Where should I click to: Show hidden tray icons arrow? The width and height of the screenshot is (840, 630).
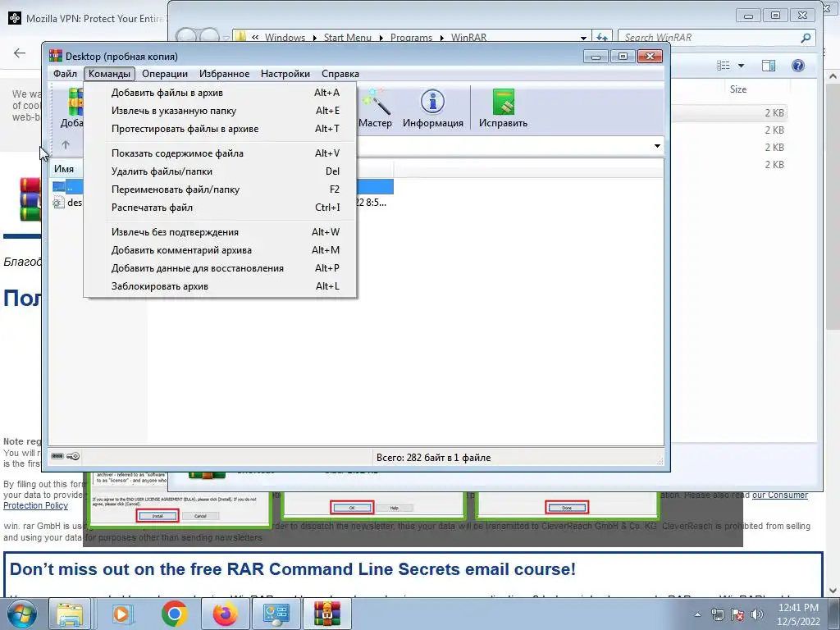(x=697, y=614)
